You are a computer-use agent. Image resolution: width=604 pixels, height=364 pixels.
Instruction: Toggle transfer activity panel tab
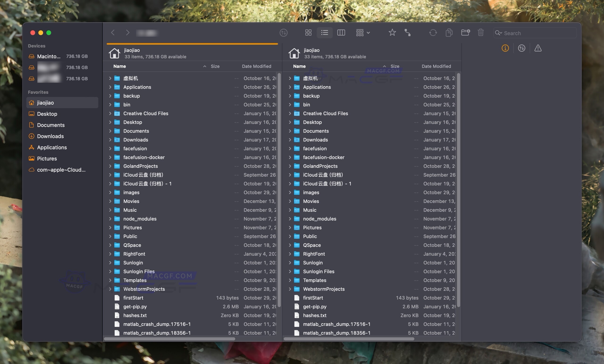[x=521, y=48]
